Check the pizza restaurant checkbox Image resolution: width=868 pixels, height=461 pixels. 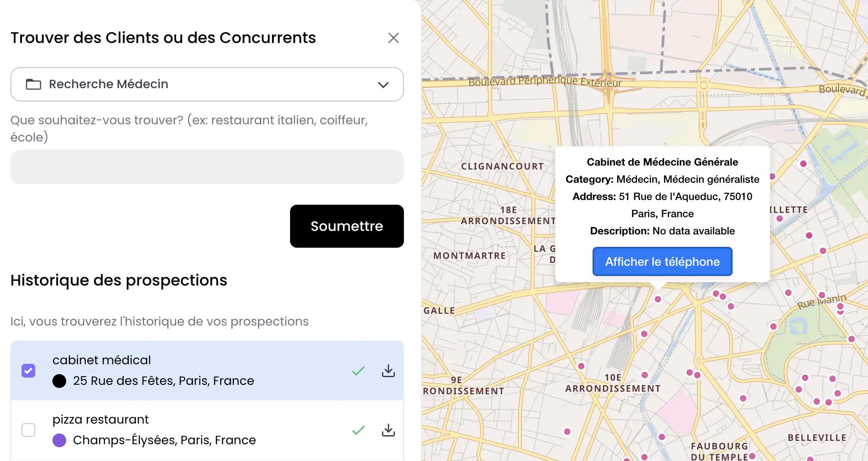pyautogui.click(x=28, y=430)
